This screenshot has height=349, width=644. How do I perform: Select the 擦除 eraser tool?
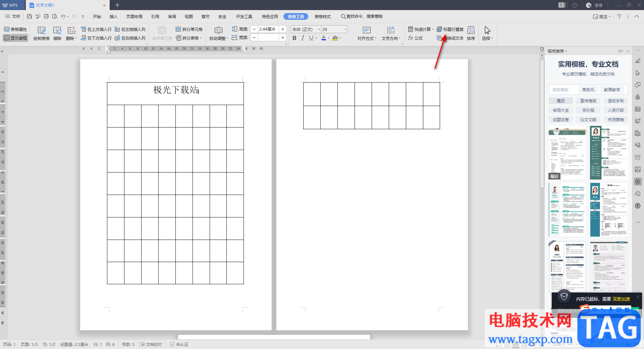click(x=57, y=34)
